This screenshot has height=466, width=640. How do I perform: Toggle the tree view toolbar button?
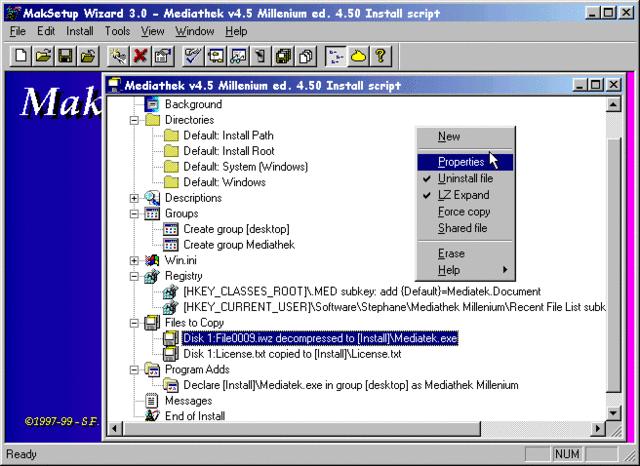tap(336, 55)
